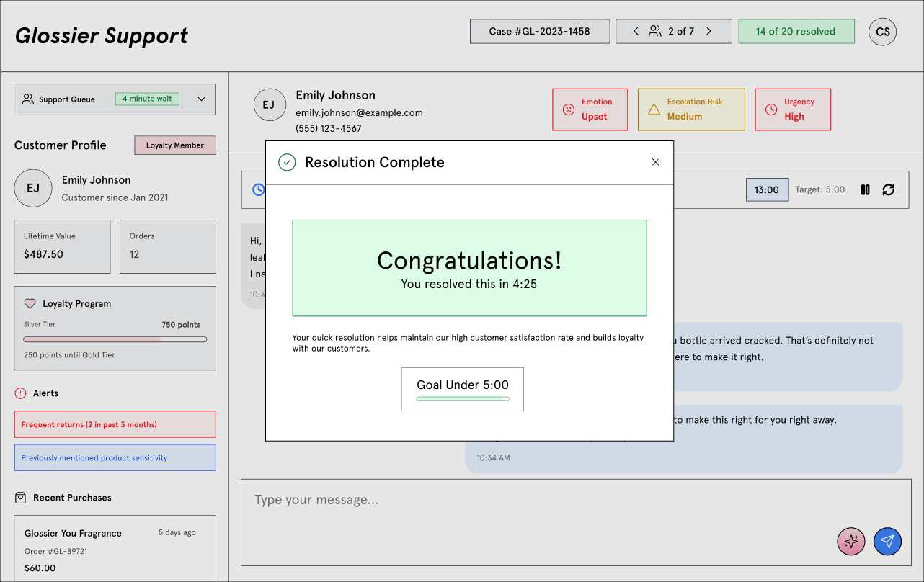
Task: Click You resolved this in 4:25 text
Action: pos(469,284)
